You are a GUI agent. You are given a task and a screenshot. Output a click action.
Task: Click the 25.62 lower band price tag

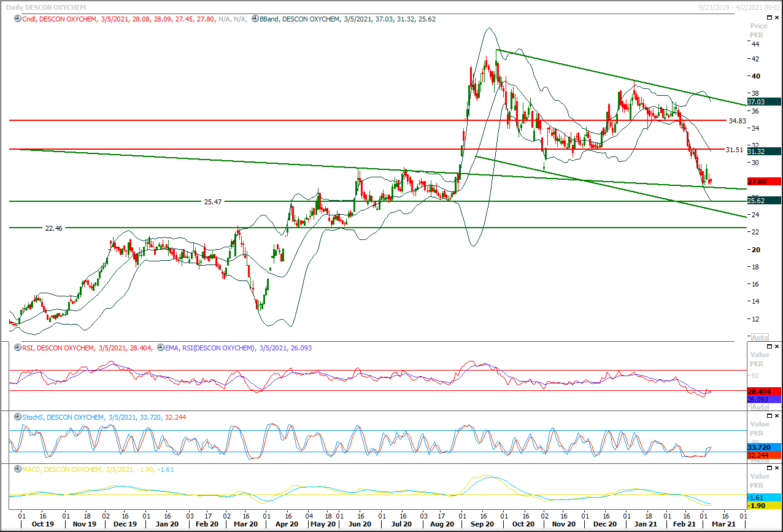[764, 200]
